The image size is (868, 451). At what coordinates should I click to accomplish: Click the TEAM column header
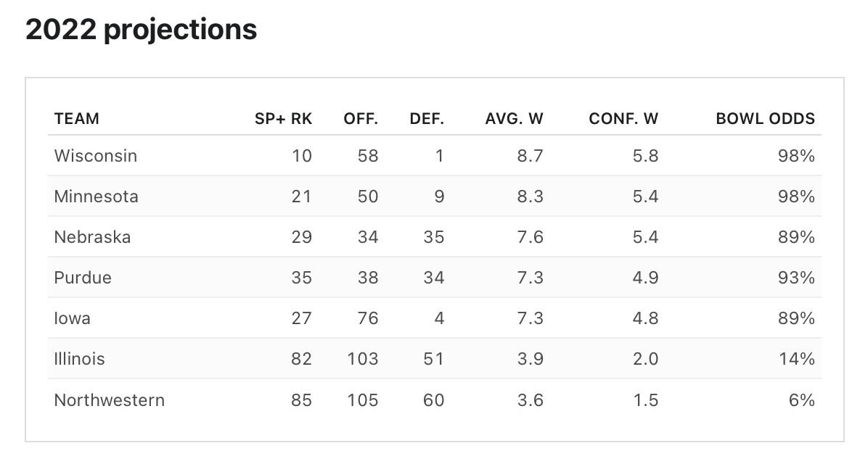(76, 118)
